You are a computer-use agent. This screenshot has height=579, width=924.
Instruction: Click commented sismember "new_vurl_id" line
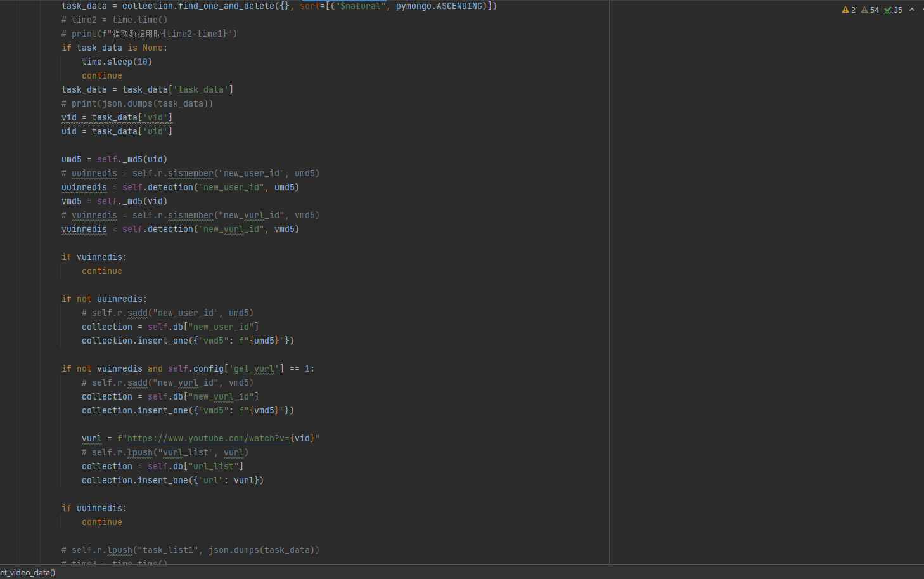tap(190, 215)
